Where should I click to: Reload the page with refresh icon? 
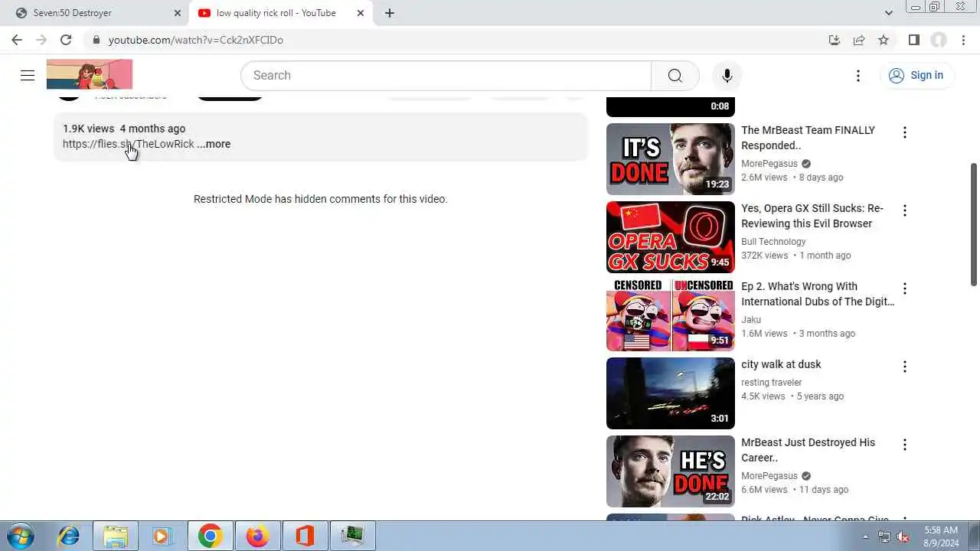point(66,40)
